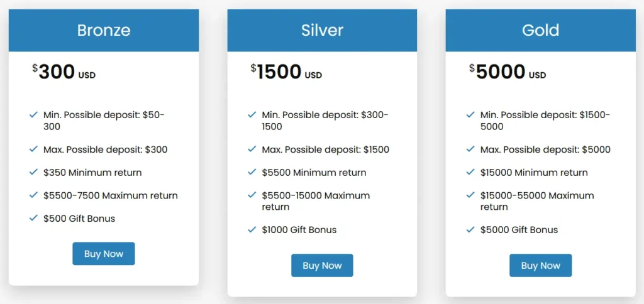Click Min. Possible deposit: $300-1500 text

click(x=325, y=121)
